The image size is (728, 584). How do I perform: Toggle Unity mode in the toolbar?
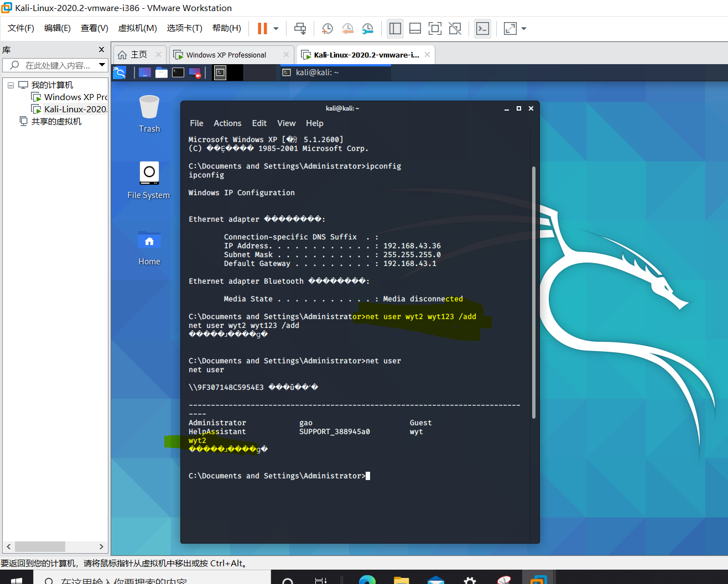pos(455,28)
